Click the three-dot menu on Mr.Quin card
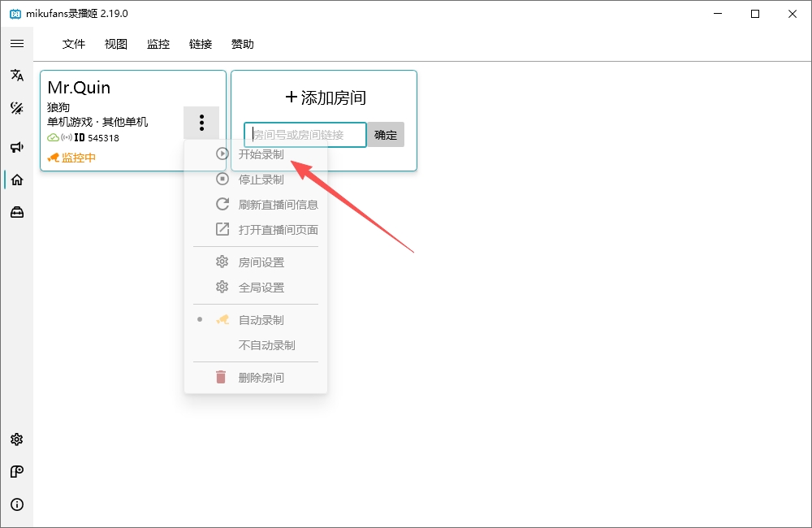The height and width of the screenshot is (528, 812). click(x=201, y=123)
